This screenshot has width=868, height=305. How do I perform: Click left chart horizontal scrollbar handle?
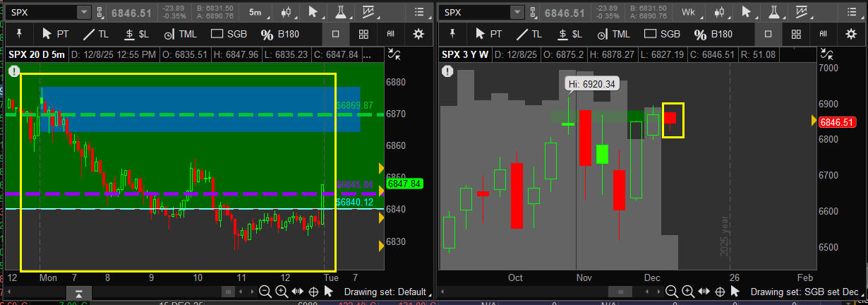click(228, 292)
